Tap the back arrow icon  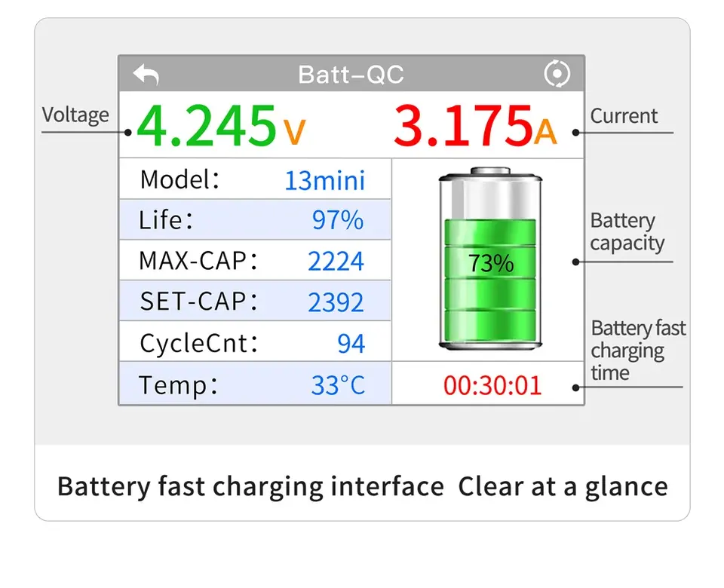click(146, 74)
